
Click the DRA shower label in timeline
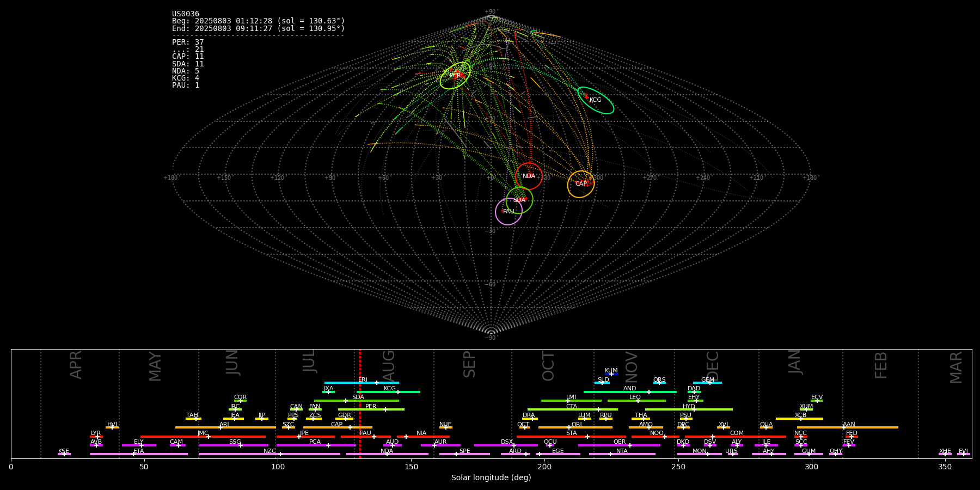point(529,415)
